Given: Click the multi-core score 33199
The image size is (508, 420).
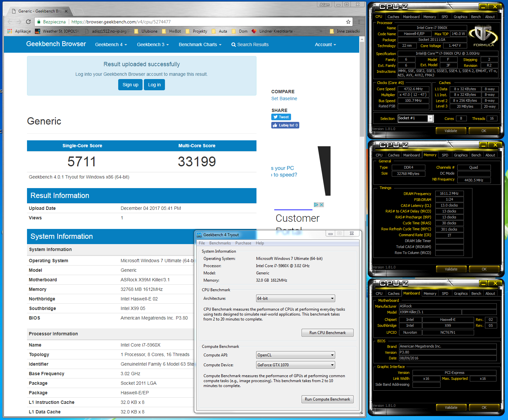Looking at the screenshot, I should point(197,162).
